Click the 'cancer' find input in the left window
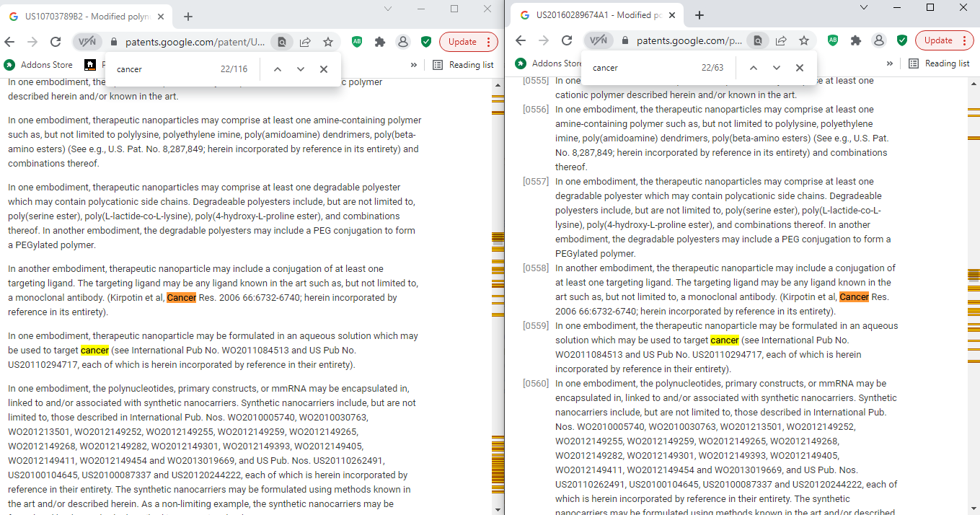The height and width of the screenshot is (515, 980). [162, 69]
